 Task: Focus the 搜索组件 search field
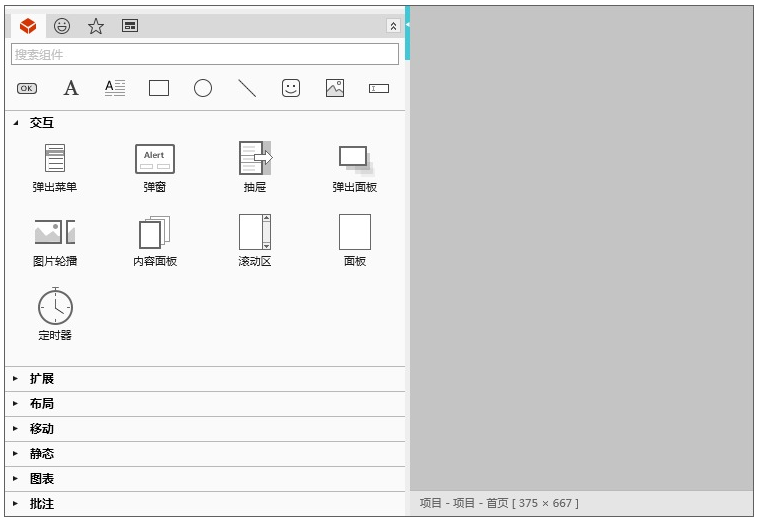click(x=205, y=54)
